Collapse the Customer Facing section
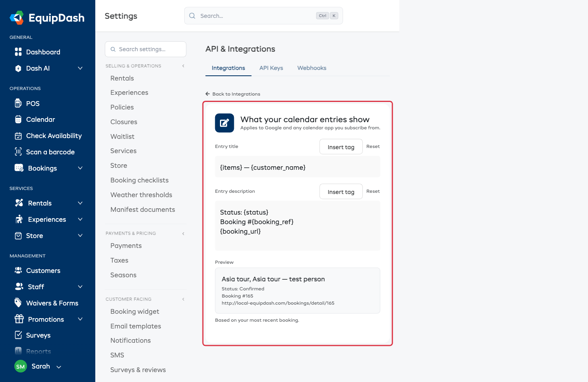This screenshot has width=588, height=382. [x=183, y=299]
